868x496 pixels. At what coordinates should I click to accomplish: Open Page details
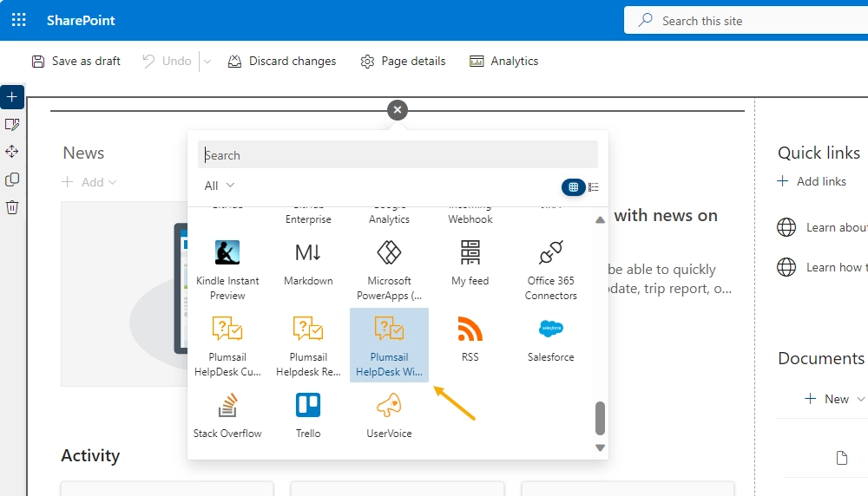click(x=403, y=61)
